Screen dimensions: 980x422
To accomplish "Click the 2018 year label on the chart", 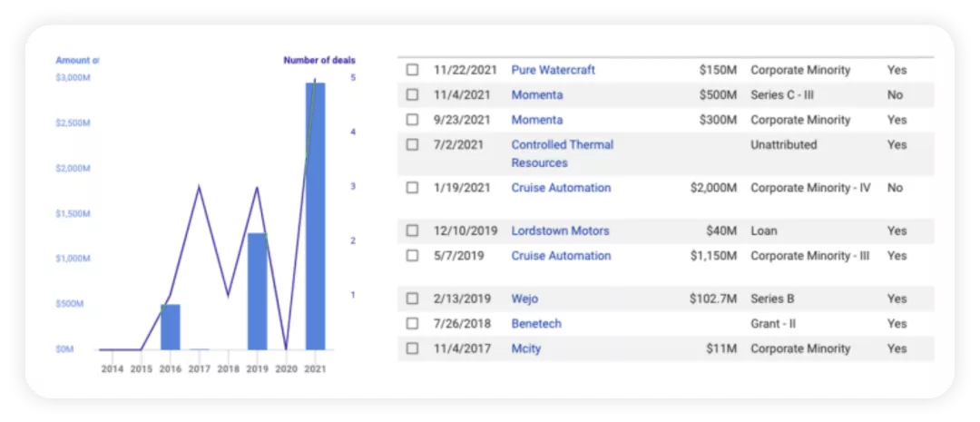I will (229, 368).
